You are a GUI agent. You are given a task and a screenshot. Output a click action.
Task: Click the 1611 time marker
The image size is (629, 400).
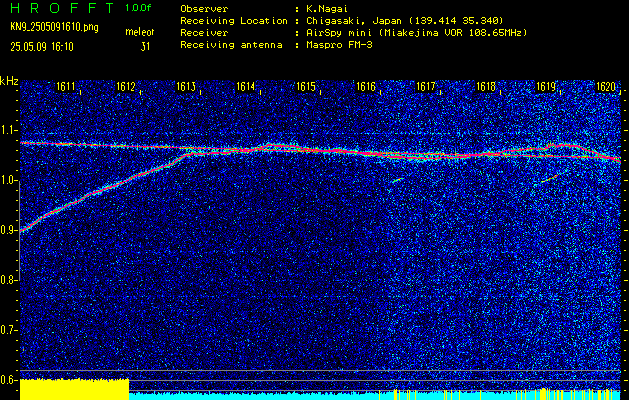pyautogui.click(x=65, y=86)
